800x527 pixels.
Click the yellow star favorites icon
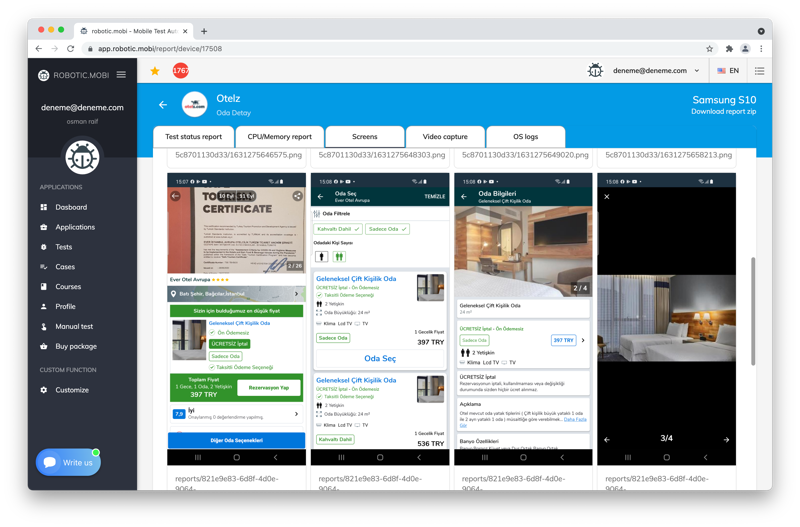coord(155,71)
